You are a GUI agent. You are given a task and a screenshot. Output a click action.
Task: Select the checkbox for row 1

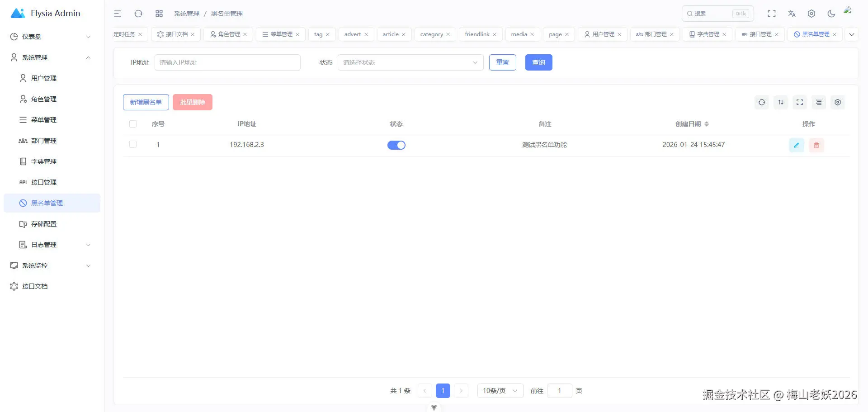tap(133, 145)
